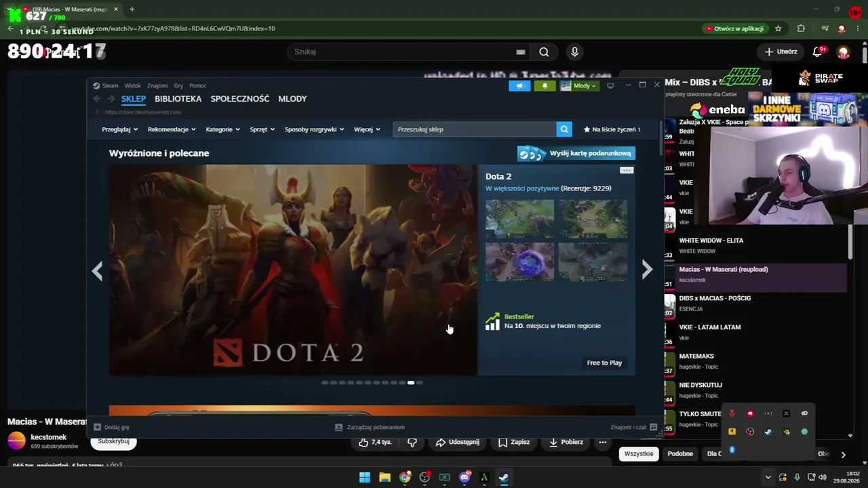868x488 pixels.
Task: Click Pobierz download button
Action: [x=566, y=442]
